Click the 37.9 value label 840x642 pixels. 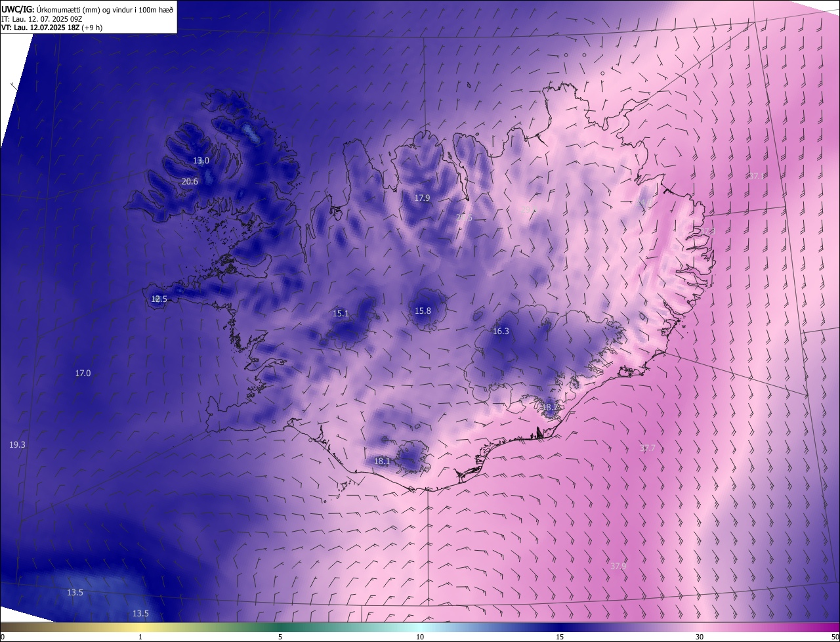[x=618, y=565]
